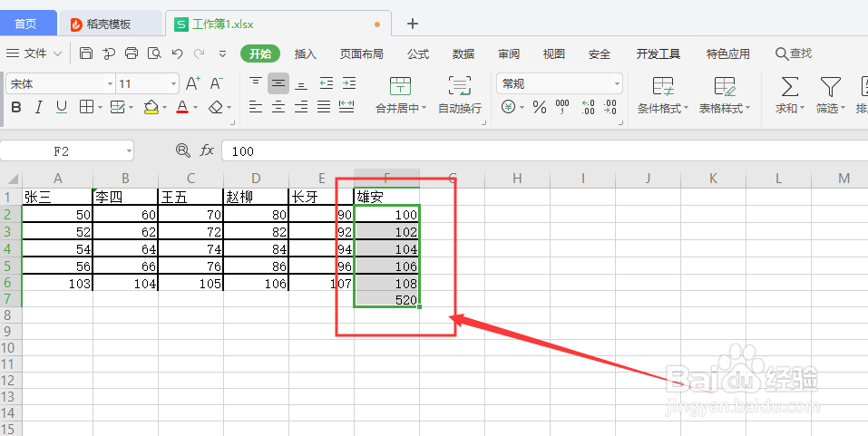Apply yellow fill color

click(151, 107)
